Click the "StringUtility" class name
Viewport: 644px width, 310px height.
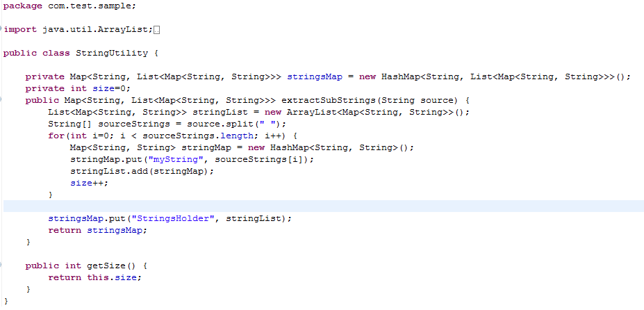[112, 53]
